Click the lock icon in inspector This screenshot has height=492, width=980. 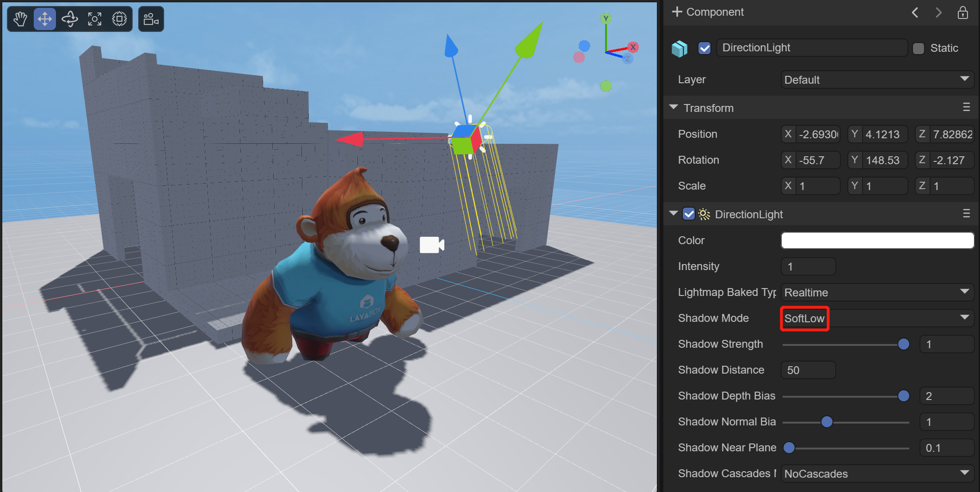point(962,12)
